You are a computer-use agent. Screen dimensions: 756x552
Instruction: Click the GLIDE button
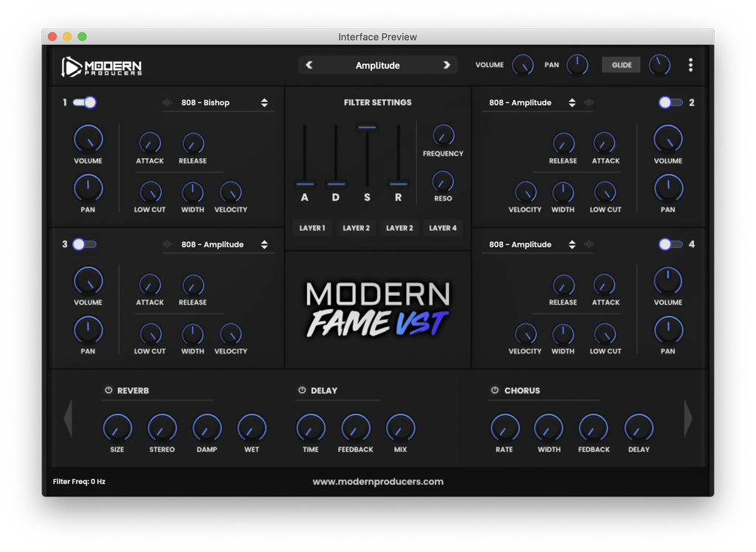pyautogui.click(x=621, y=65)
